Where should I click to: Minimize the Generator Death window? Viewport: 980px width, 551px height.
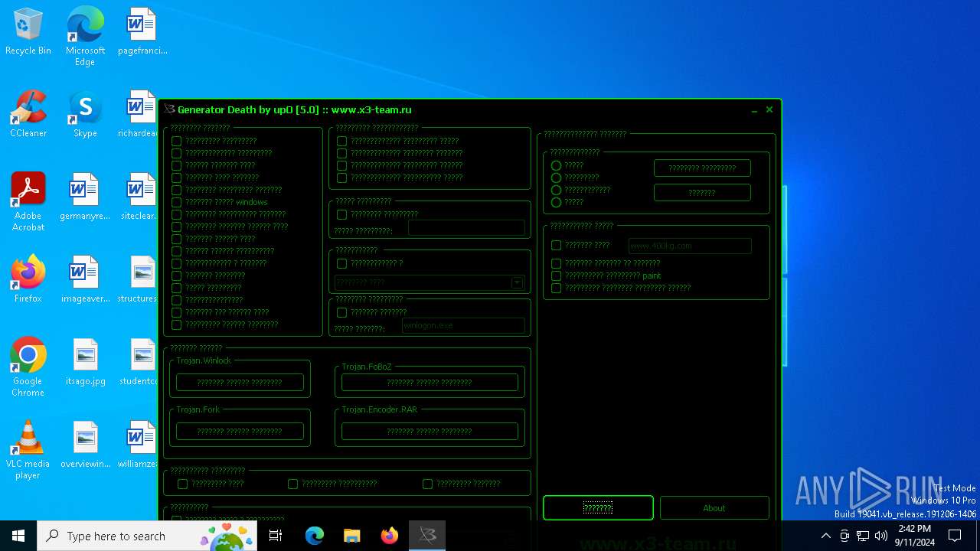tap(754, 110)
